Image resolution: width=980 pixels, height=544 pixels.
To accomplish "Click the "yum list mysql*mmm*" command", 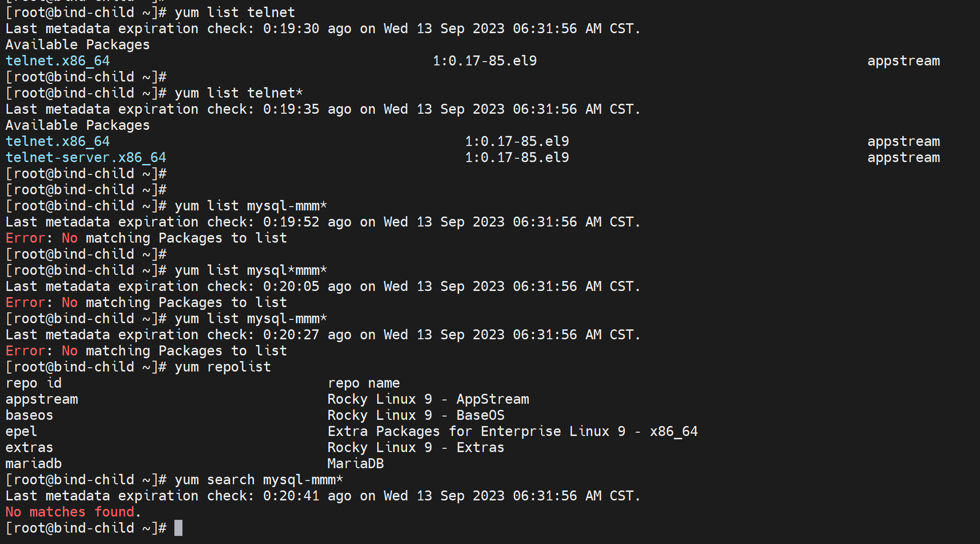I will point(251,270).
